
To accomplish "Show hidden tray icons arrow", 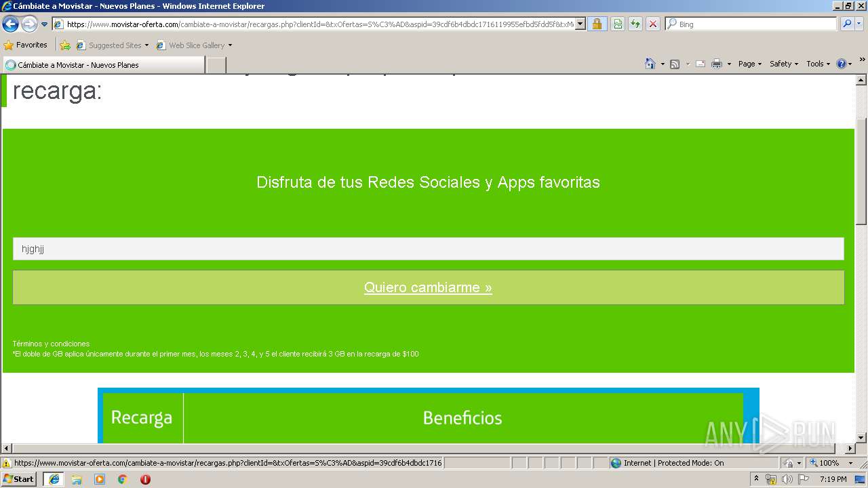I will 757,479.
